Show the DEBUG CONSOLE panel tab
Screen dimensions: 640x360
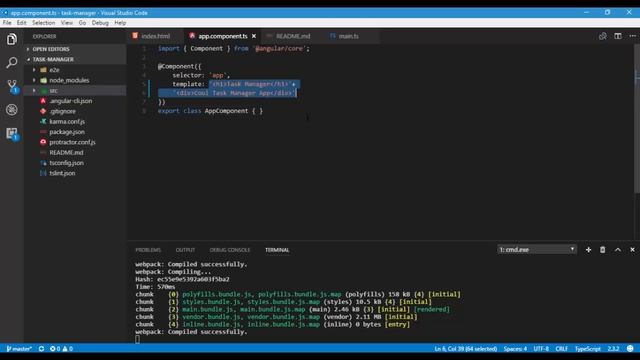(x=230, y=250)
